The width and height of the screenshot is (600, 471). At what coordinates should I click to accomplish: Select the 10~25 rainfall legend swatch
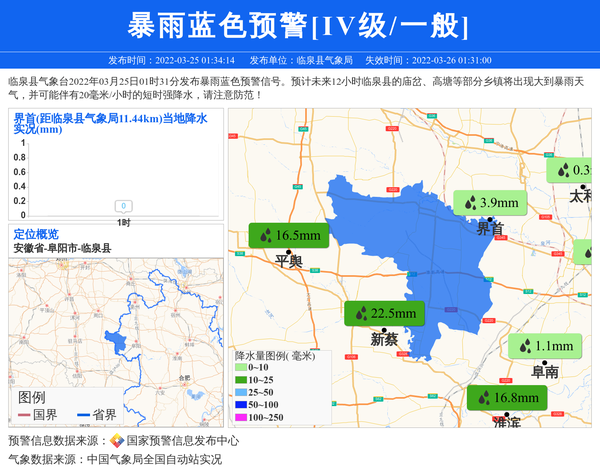[x=240, y=380]
